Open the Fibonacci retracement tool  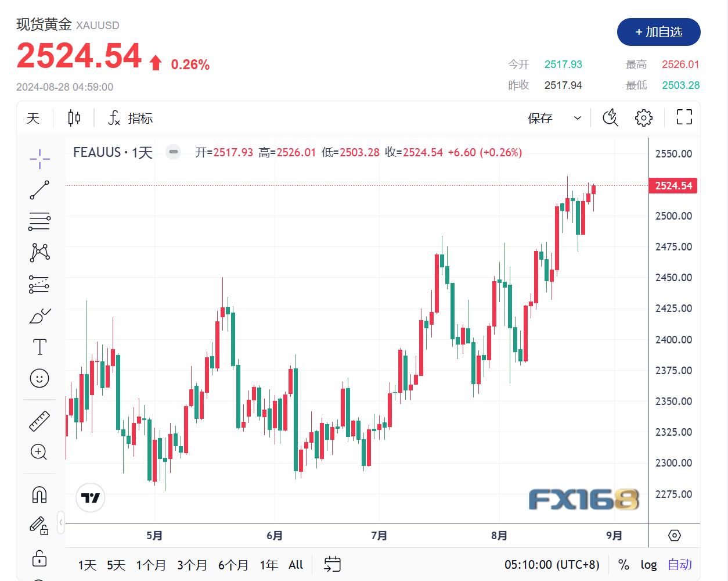pyautogui.click(x=39, y=221)
